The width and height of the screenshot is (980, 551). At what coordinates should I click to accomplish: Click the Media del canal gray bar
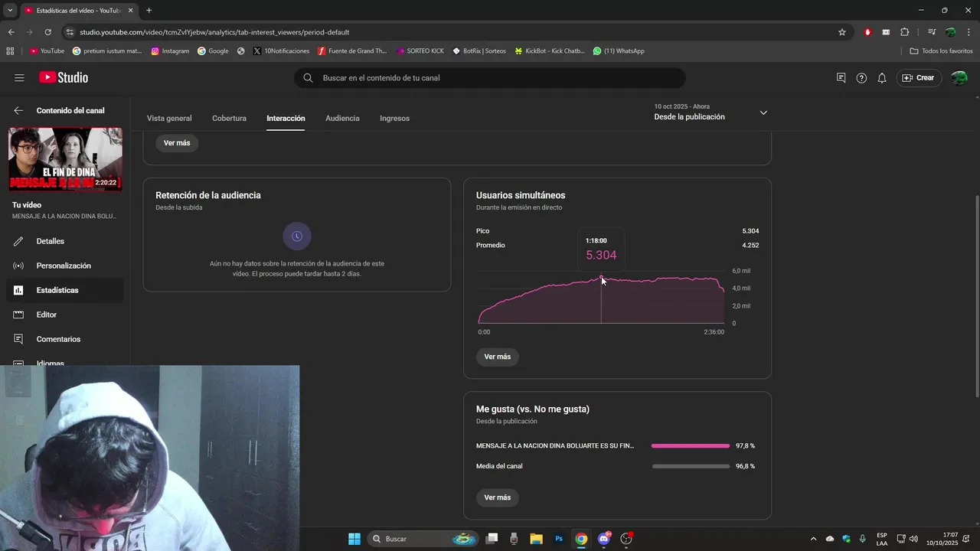click(x=691, y=466)
